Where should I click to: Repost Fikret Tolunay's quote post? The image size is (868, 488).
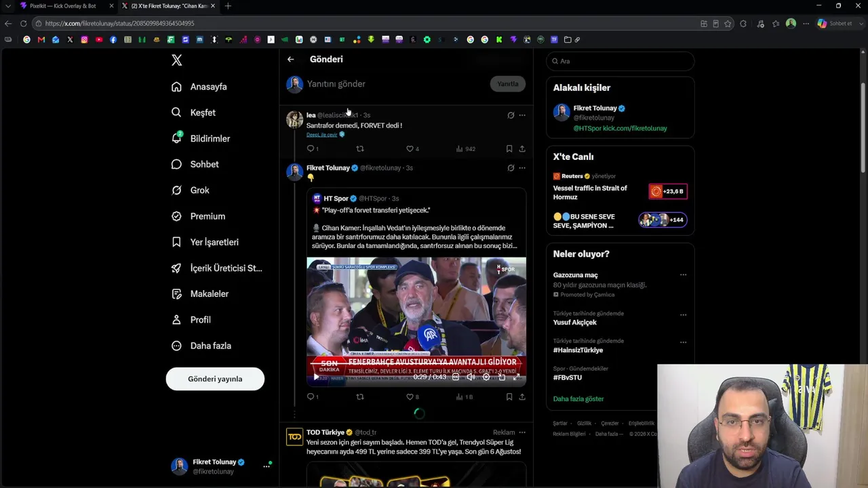pos(360,396)
